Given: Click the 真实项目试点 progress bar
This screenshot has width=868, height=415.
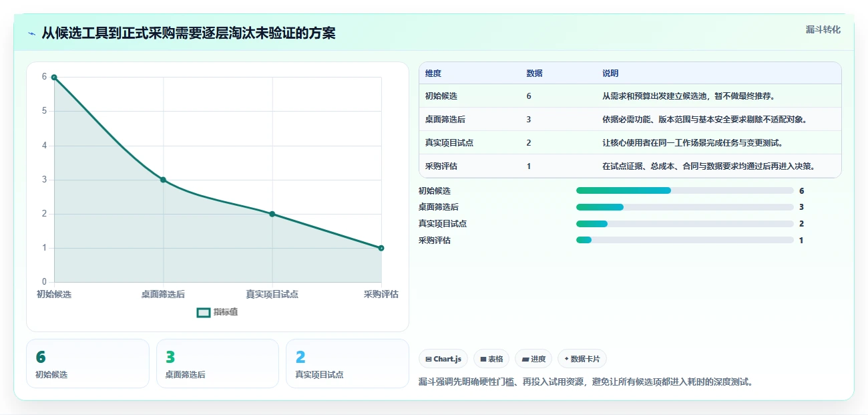Looking at the screenshot, I should (x=685, y=224).
